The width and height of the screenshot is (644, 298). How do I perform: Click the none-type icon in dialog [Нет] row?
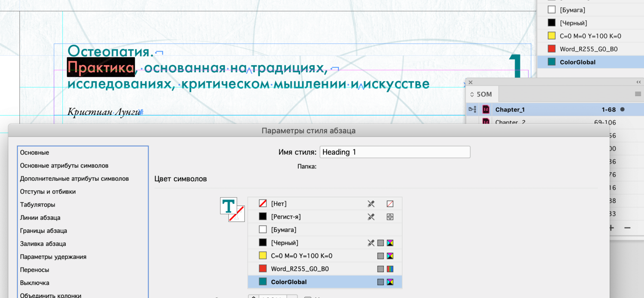pos(390,204)
